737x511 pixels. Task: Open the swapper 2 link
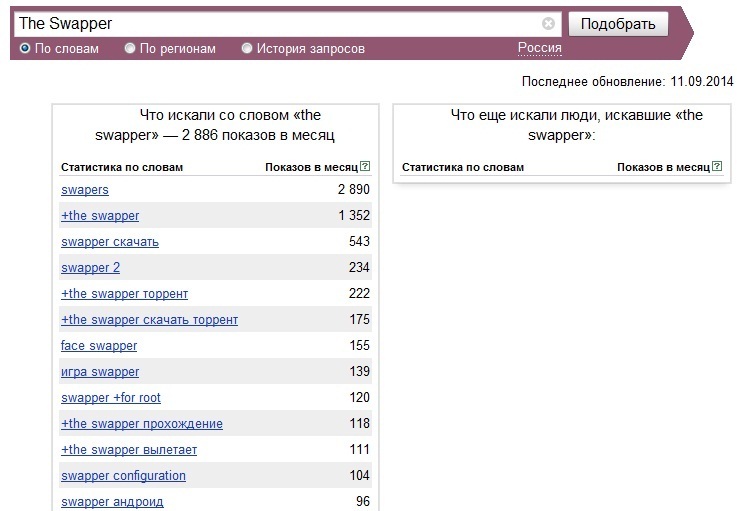(90, 267)
